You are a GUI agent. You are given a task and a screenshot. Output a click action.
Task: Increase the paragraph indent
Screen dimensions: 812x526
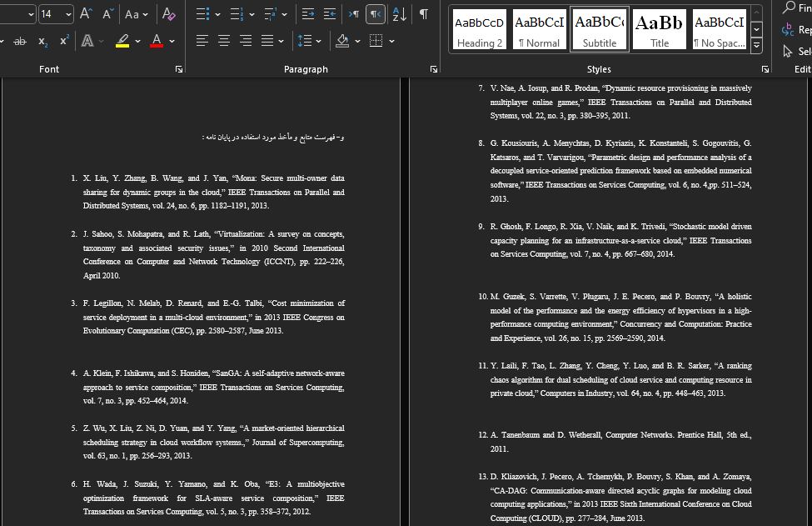coord(329,14)
